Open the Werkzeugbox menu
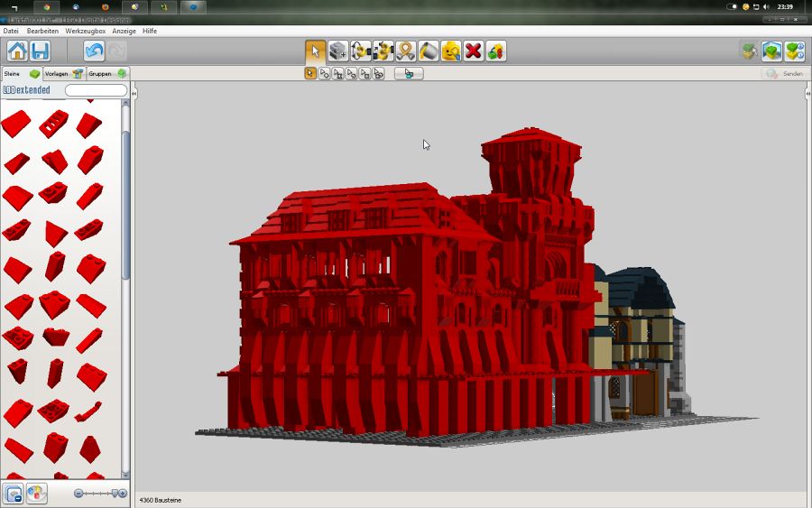812x508 pixels. [85, 31]
